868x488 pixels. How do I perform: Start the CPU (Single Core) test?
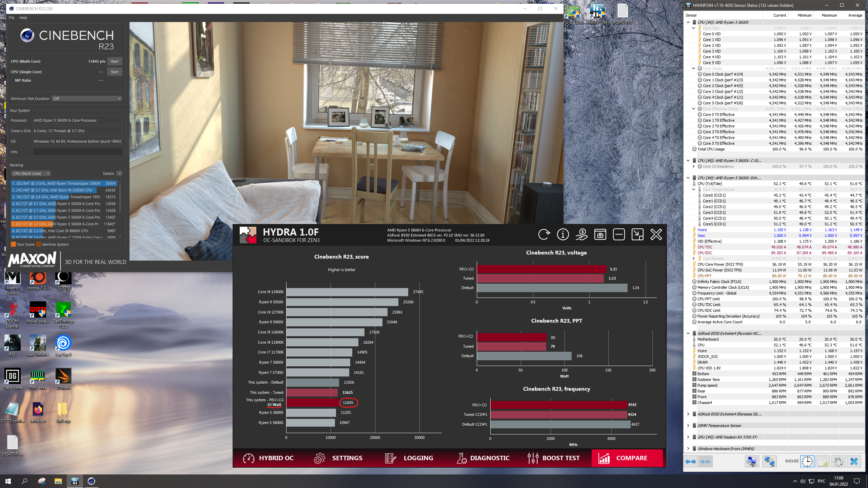(x=115, y=72)
